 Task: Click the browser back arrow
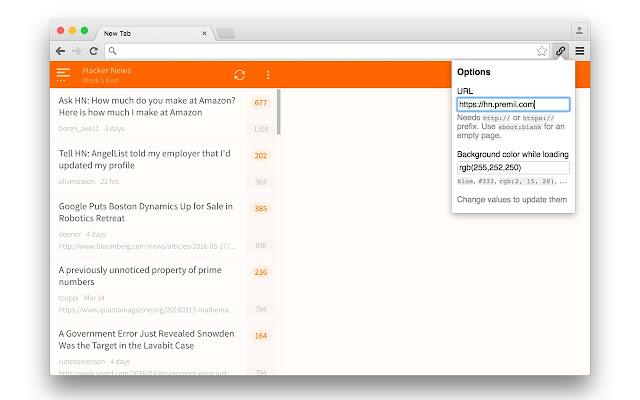coord(60,51)
